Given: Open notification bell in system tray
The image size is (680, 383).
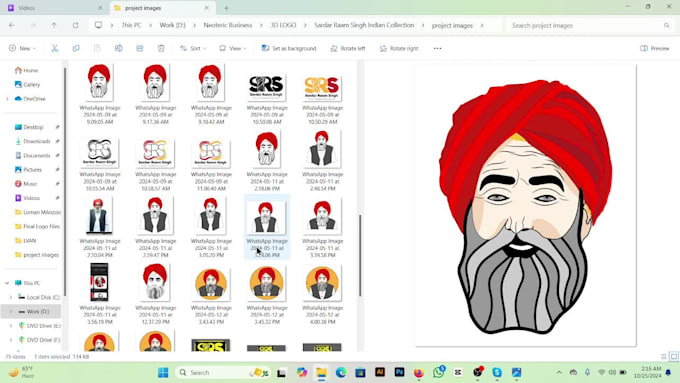Looking at the screenshot, I should pyautogui.click(x=668, y=372).
